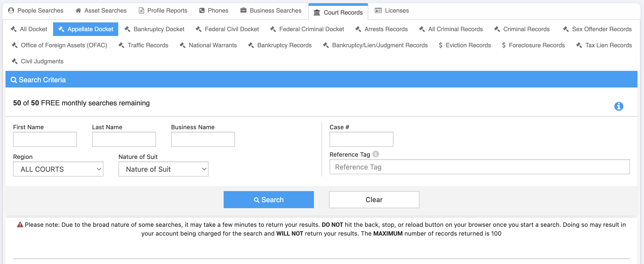
Task: Go to the Phones tab
Action: coord(214,11)
